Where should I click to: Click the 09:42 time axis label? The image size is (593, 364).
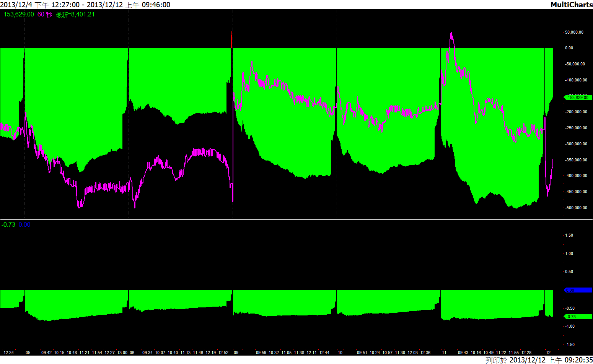[x=47, y=353]
